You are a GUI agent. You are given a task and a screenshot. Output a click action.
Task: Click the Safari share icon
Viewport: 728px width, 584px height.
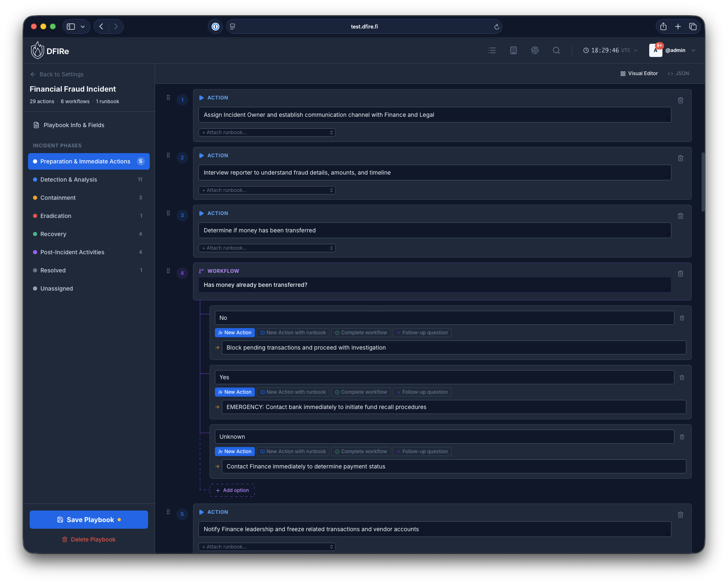click(663, 26)
